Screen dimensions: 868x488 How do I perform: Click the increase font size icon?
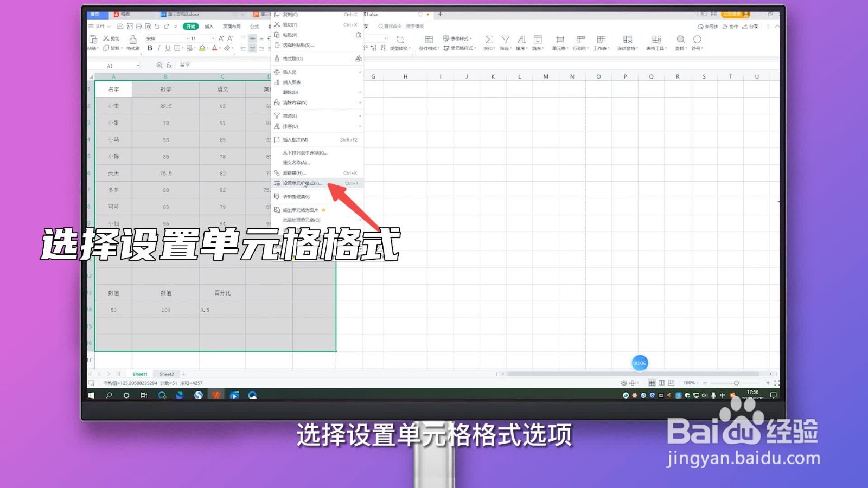pyautogui.click(x=221, y=38)
